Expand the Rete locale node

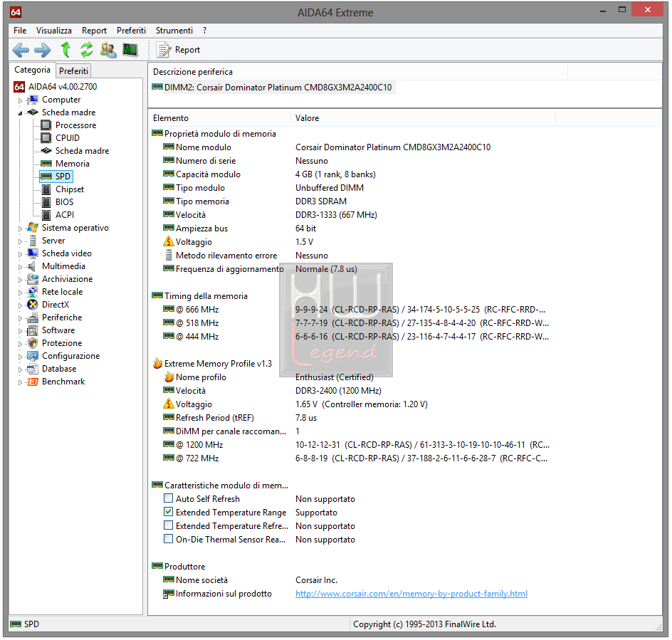pyautogui.click(x=20, y=293)
